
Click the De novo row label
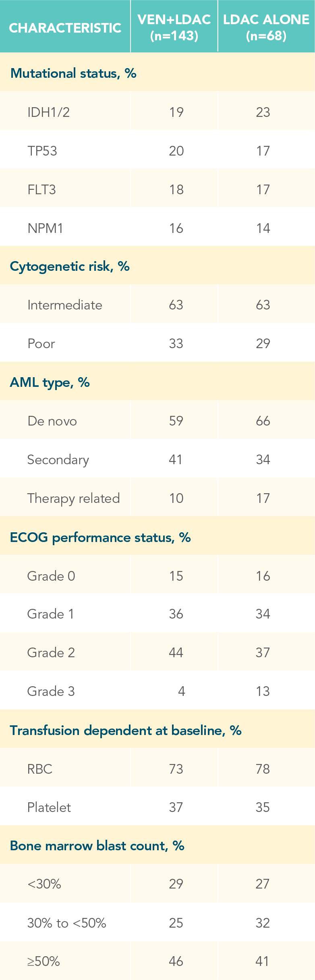[x=52, y=421]
